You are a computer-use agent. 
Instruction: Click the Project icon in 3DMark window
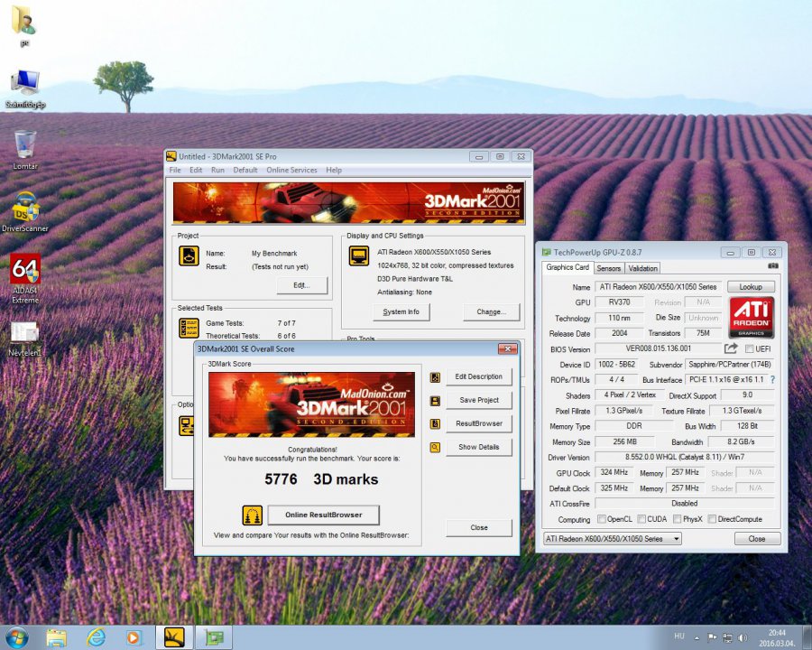pos(189,255)
